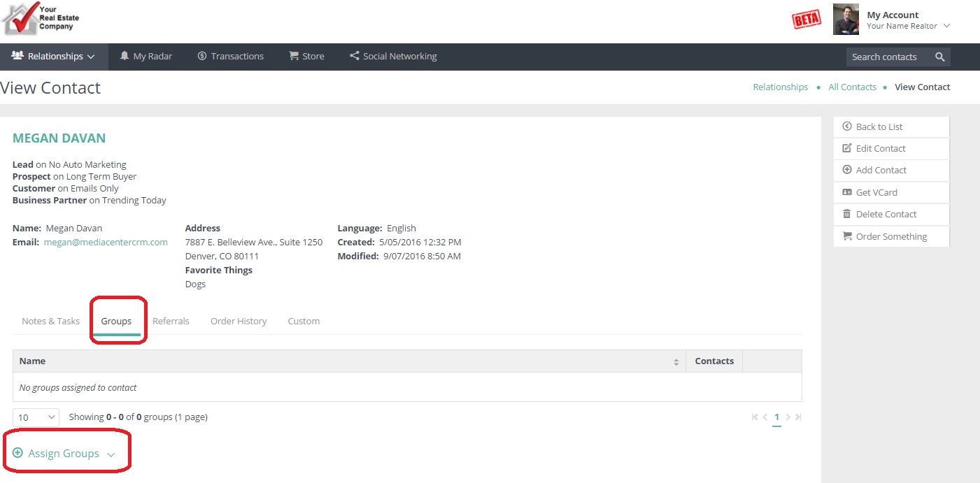Open My Radar in navigation bar
The width and height of the screenshot is (980, 483).
pos(145,57)
